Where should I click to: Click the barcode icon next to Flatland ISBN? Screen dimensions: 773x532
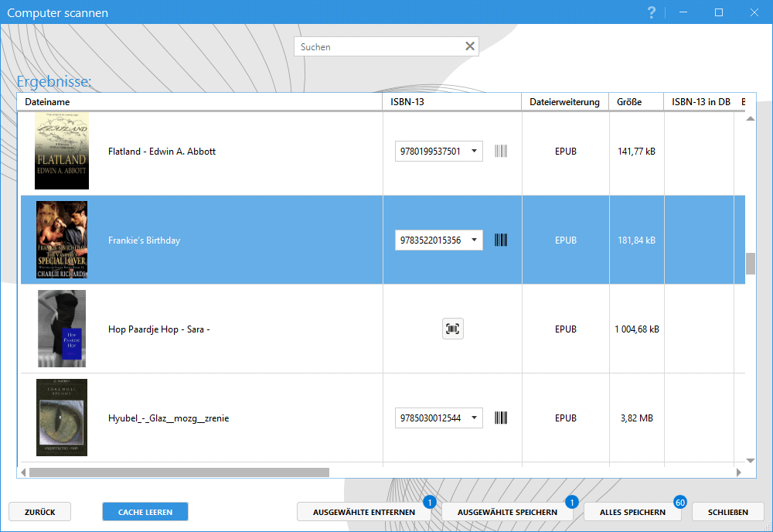[501, 152]
